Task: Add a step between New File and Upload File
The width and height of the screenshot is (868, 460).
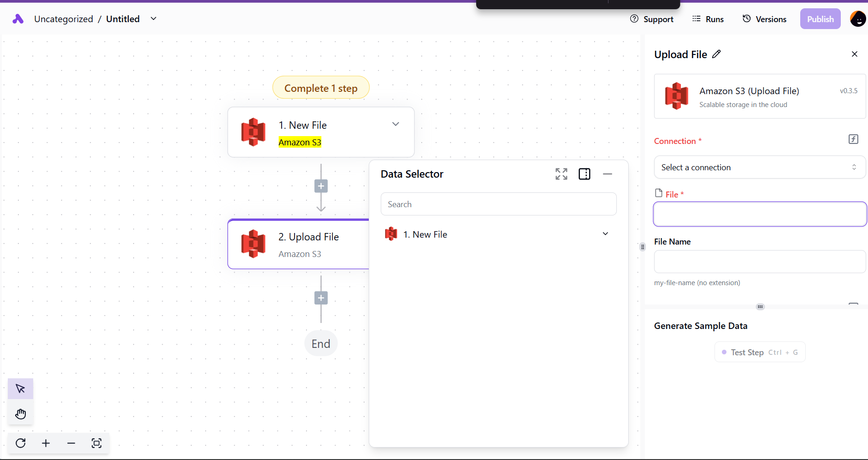Action: (x=321, y=186)
